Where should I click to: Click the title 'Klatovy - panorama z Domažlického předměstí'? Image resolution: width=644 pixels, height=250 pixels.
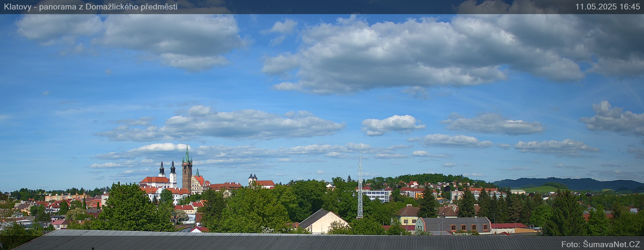coord(91,7)
